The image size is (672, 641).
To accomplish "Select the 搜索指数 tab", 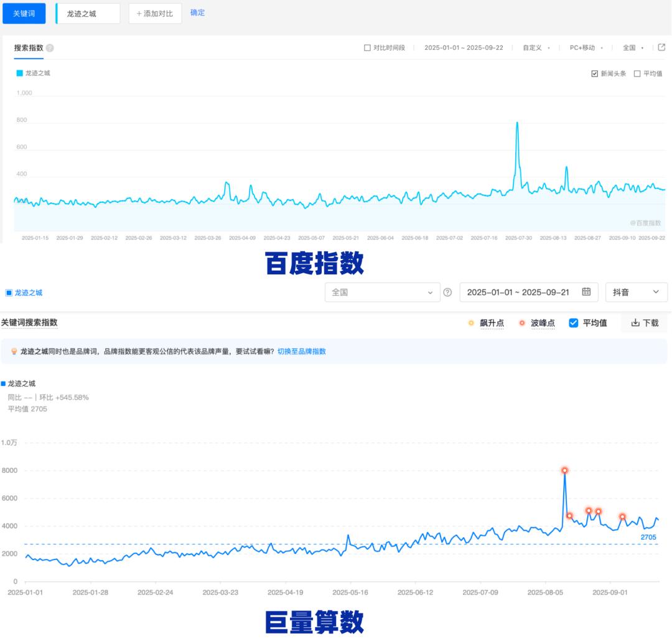I will [29, 48].
